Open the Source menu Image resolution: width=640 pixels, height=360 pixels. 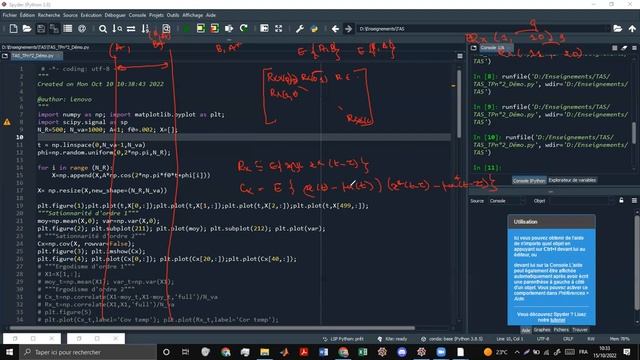[x=70, y=15]
